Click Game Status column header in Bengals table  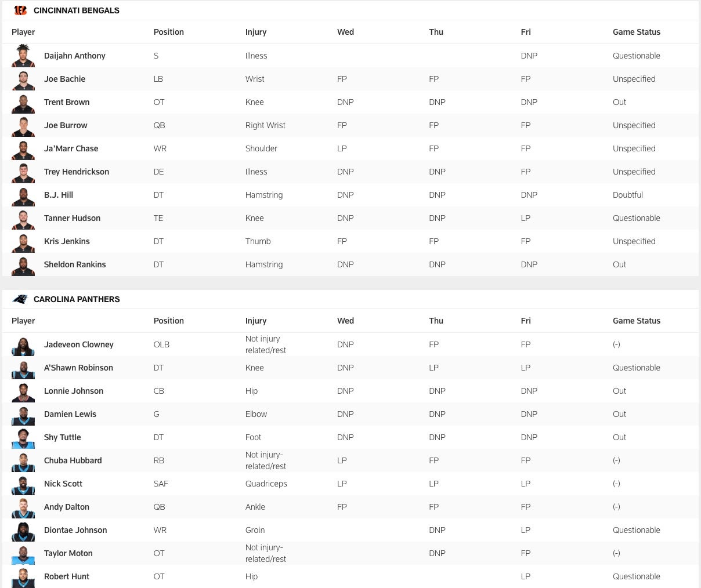pos(637,32)
